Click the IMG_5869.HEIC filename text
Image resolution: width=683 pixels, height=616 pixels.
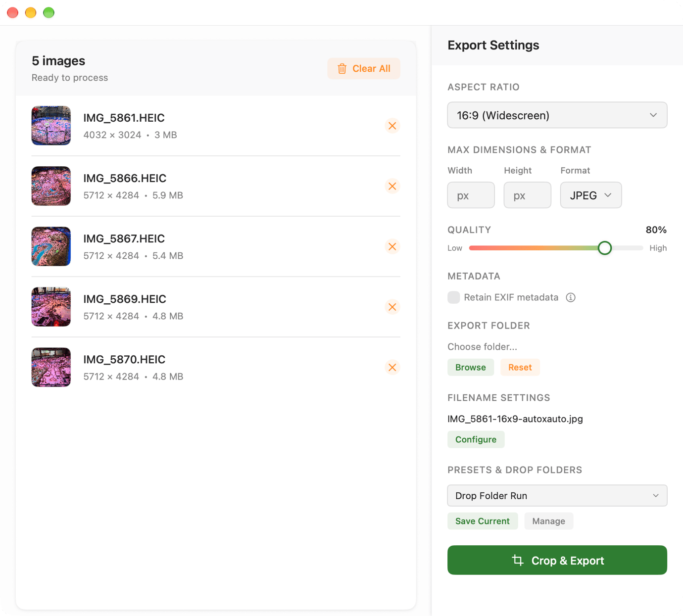(125, 299)
